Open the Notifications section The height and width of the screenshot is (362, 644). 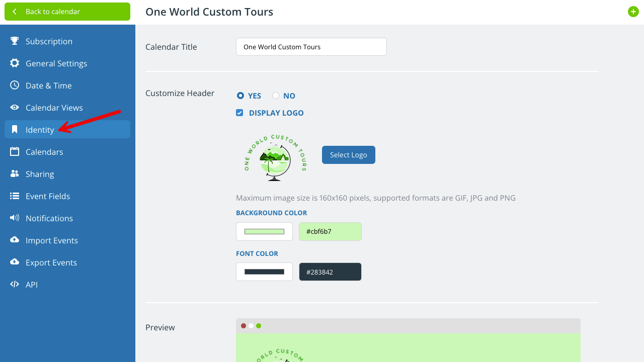click(x=67, y=218)
